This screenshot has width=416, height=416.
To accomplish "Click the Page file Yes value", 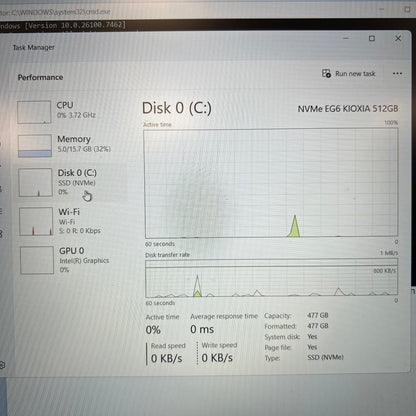I will 312,347.
